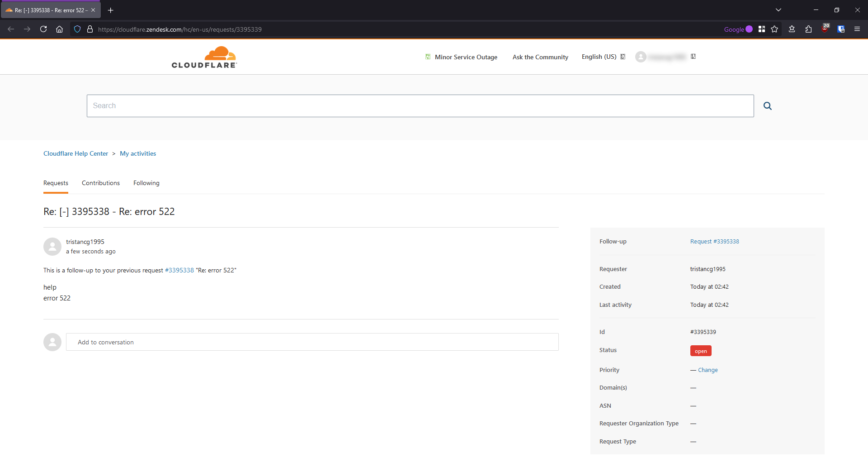The height and width of the screenshot is (467, 868).
Task: Open the Firefox hamburger menu
Action: click(858, 29)
